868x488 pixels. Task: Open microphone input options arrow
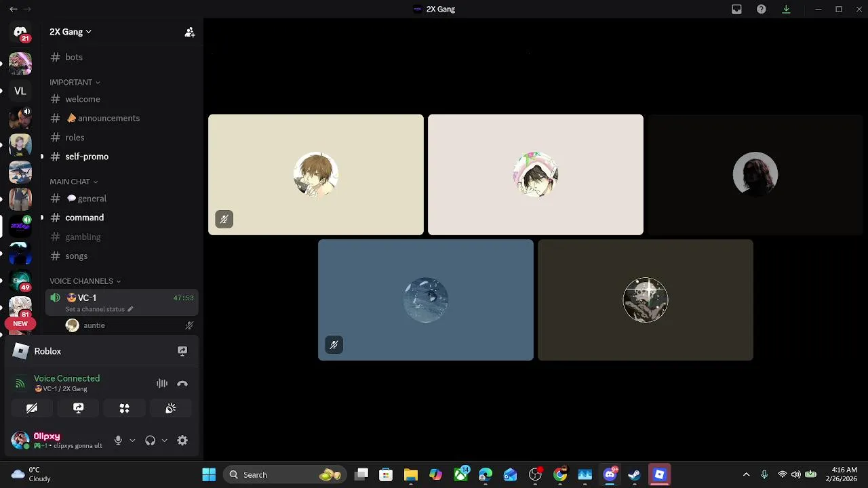[x=132, y=441]
